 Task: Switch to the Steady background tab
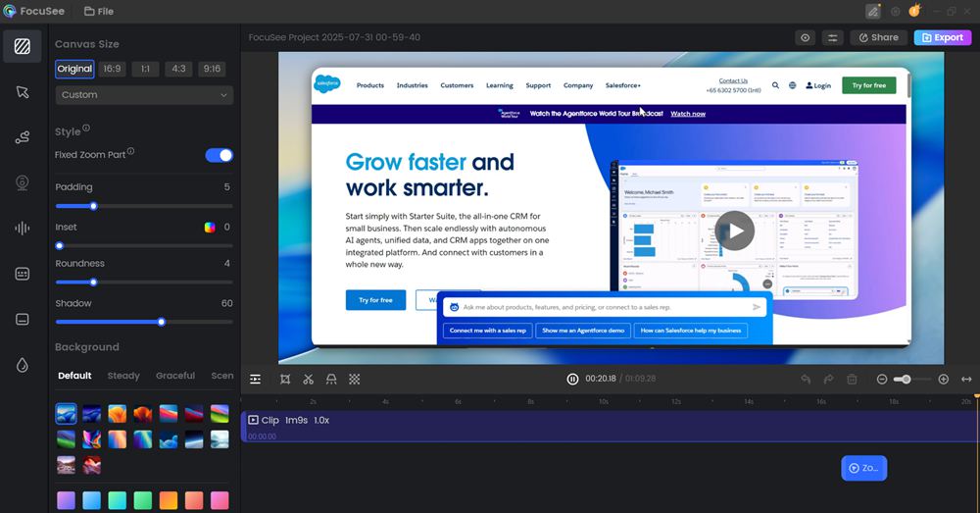(x=123, y=376)
